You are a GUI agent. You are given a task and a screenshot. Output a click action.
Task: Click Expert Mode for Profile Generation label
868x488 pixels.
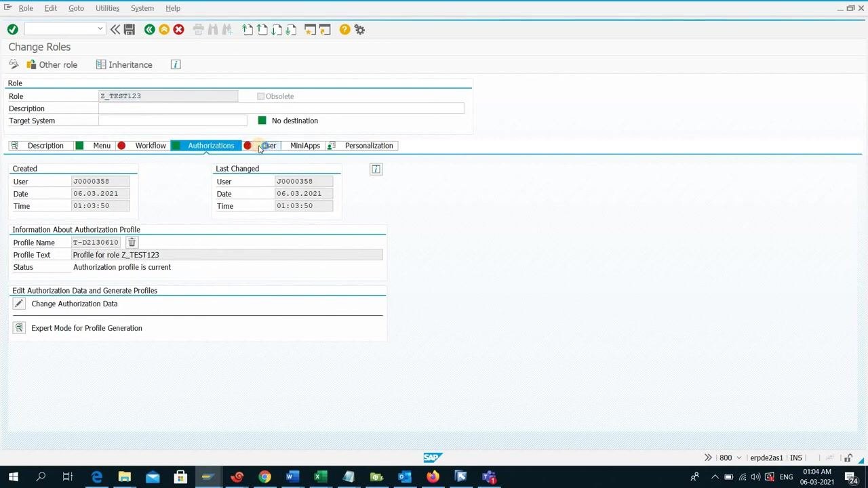[x=87, y=328]
